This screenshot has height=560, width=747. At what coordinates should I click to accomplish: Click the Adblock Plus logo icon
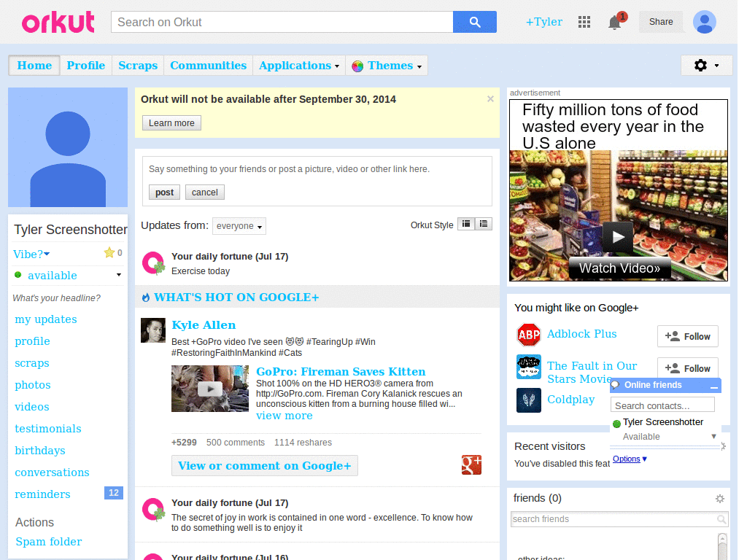pos(529,335)
